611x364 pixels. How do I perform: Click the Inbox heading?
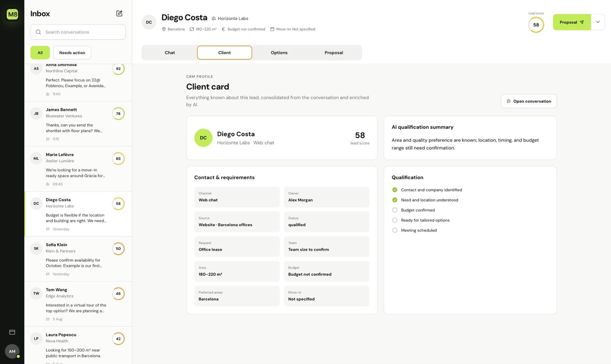(40, 14)
